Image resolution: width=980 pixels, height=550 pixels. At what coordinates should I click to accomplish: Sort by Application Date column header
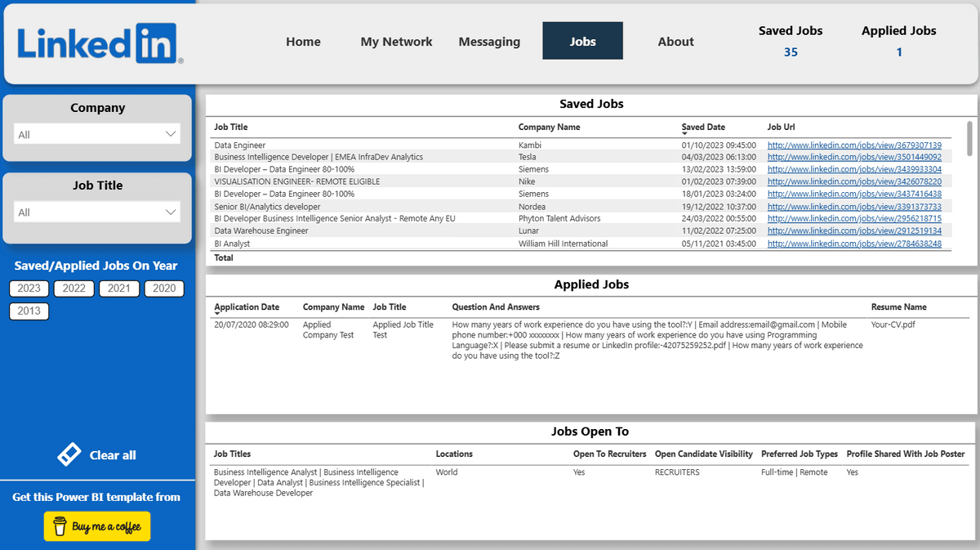(247, 307)
